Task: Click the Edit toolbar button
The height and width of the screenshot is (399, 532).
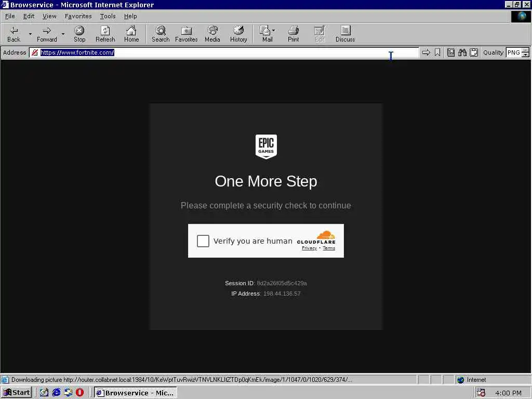Action: pyautogui.click(x=320, y=34)
